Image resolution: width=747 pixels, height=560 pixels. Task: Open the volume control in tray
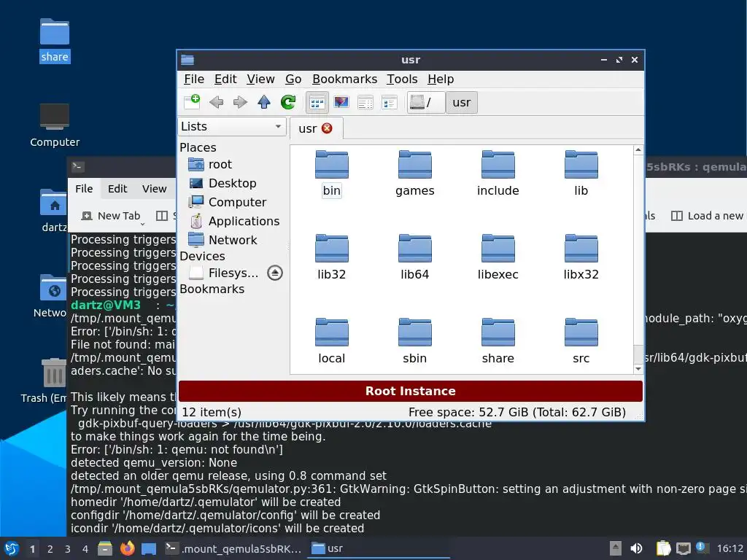pos(636,548)
